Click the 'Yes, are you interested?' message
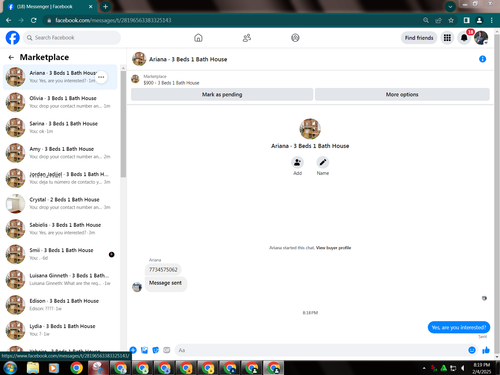 [x=459, y=327]
